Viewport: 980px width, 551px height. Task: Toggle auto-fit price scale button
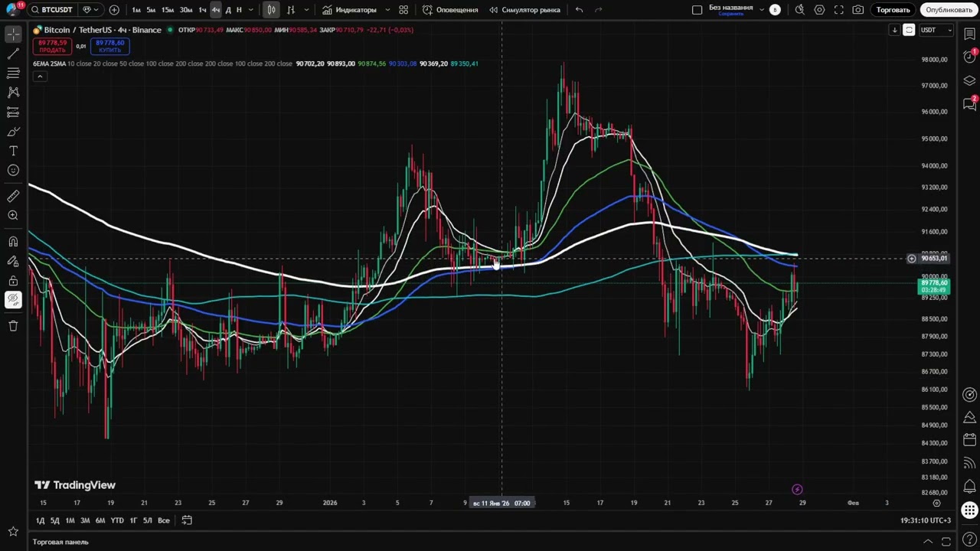point(909,30)
